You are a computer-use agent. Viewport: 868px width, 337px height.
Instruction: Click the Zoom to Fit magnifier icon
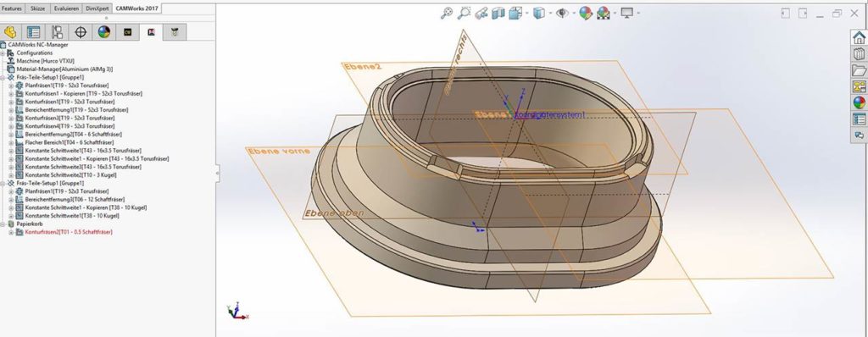click(446, 13)
